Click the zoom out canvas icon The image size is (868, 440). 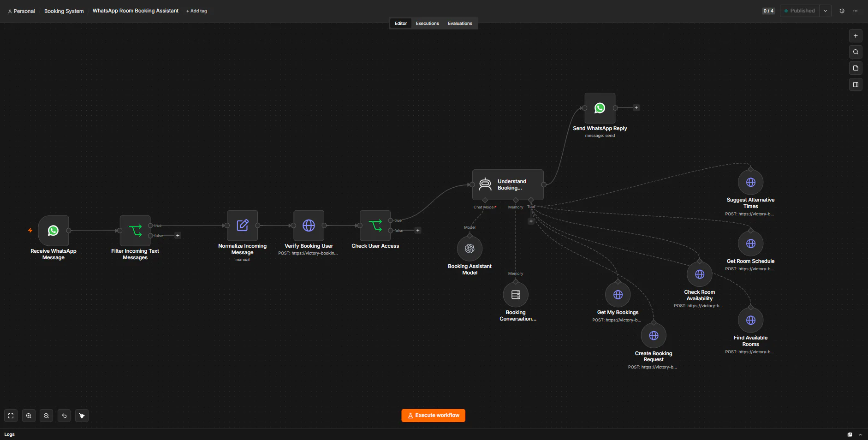tap(46, 416)
